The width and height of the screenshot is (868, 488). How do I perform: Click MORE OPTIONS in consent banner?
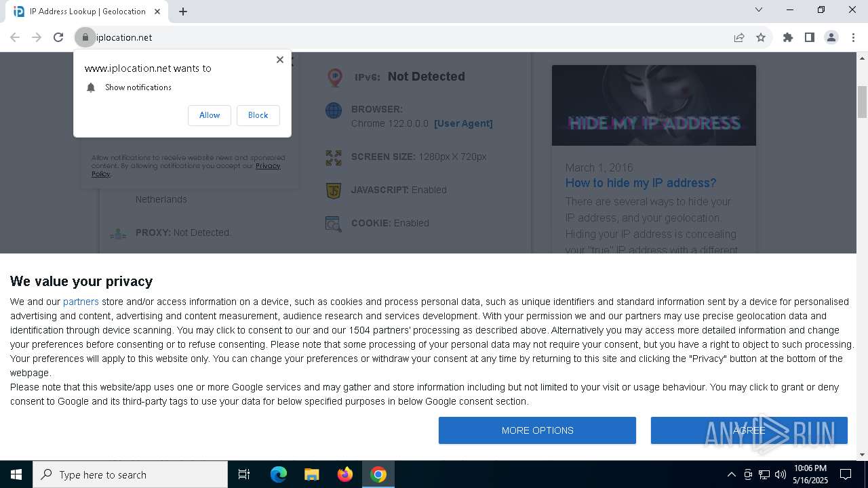(537, 430)
